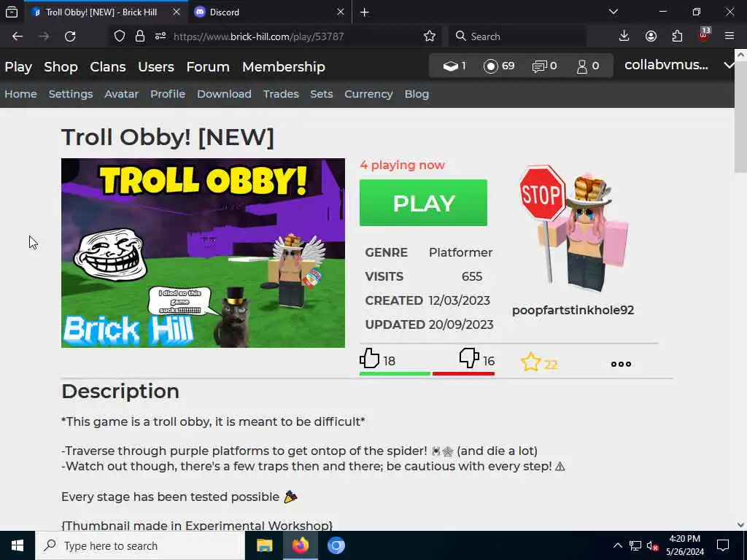Open the Users menu item
This screenshot has height=560, width=747.
(x=156, y=66)
